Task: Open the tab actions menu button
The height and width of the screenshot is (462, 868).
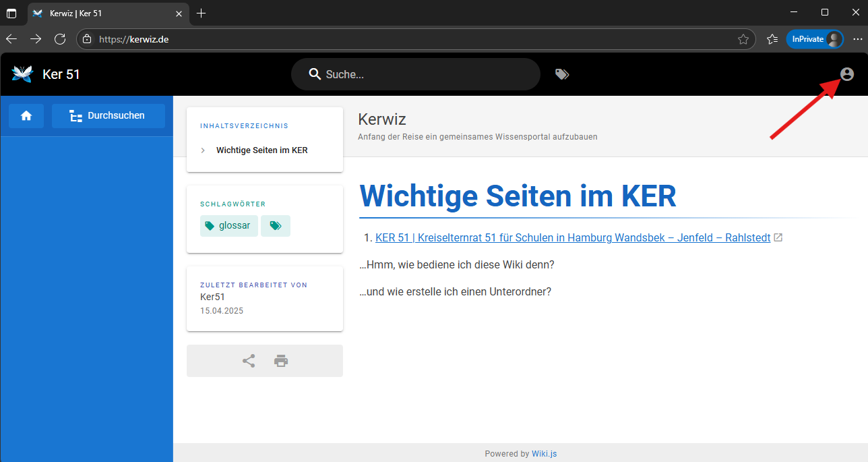Action: pyautogui.click(x=11, y=13)
